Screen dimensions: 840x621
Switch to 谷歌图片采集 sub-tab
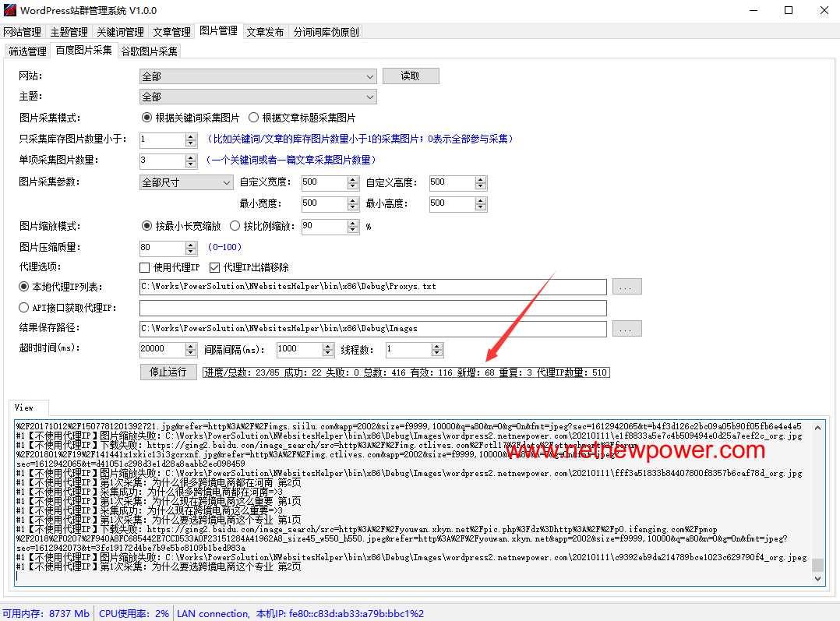coord(150,51)
